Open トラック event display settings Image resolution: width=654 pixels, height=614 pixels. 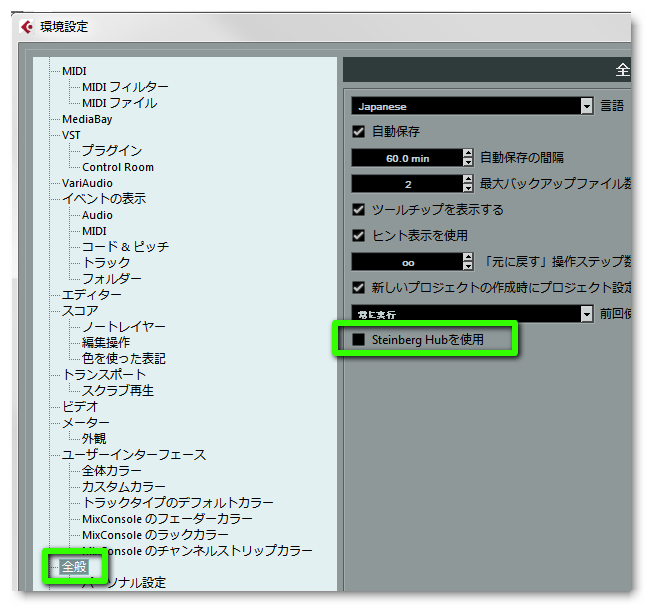click(106, 263)
